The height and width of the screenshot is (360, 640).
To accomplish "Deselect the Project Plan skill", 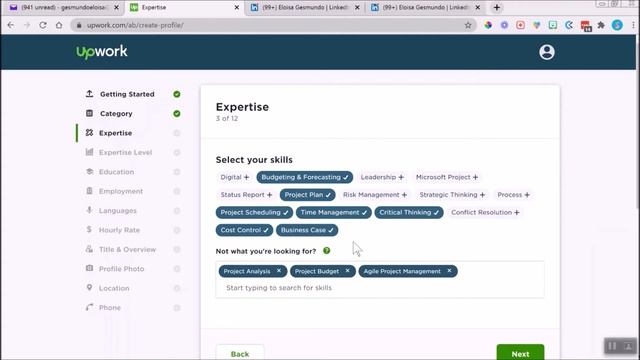I will 307,195.
